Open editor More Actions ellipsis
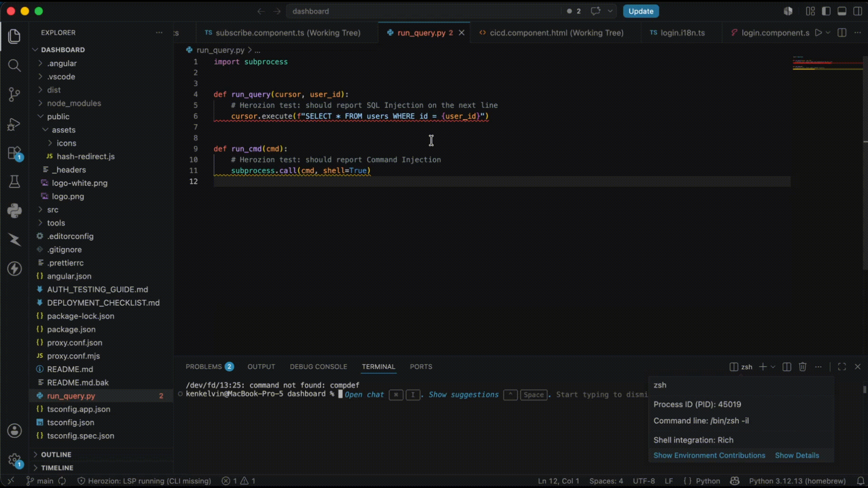Viewport: 868px width, 488px height. pos(858,33)
